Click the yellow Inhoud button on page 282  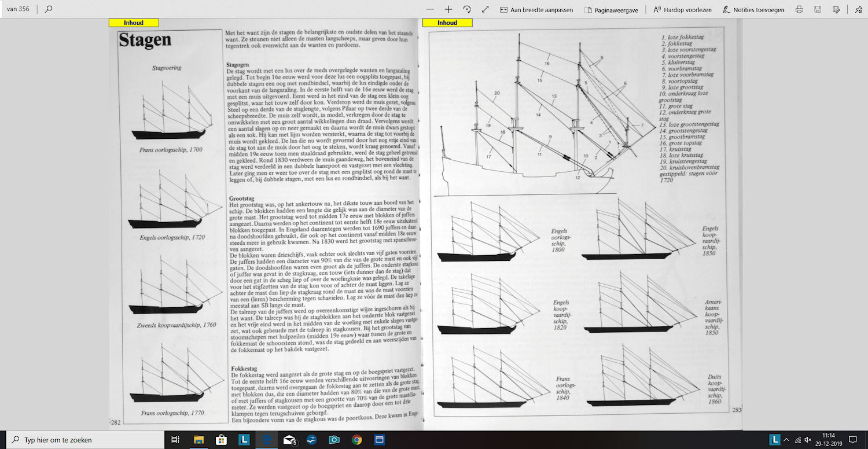coord(134,23)
